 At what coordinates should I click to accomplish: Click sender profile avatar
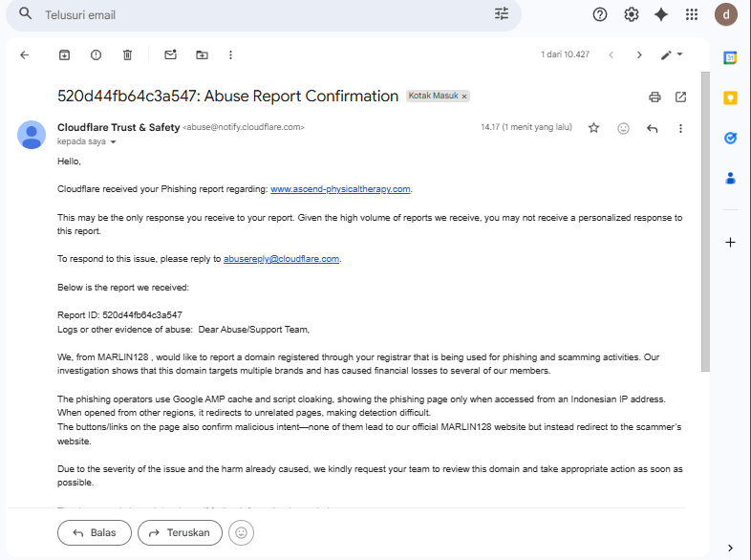(x=32, y=135)
